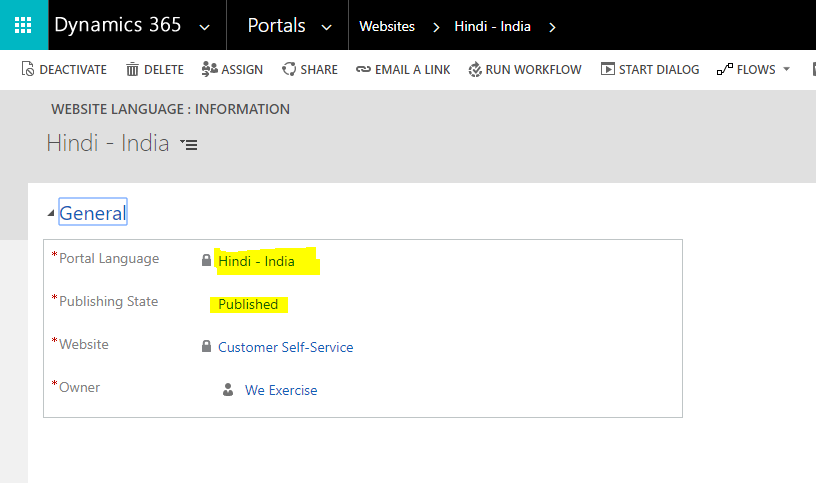
Task: Click the Assign people icon
Action: pos(209,69)
